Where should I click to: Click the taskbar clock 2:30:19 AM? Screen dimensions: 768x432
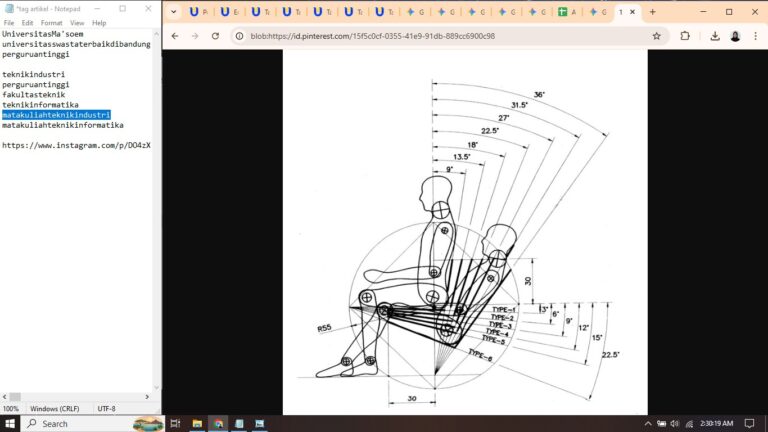click(x=717, y=424)
